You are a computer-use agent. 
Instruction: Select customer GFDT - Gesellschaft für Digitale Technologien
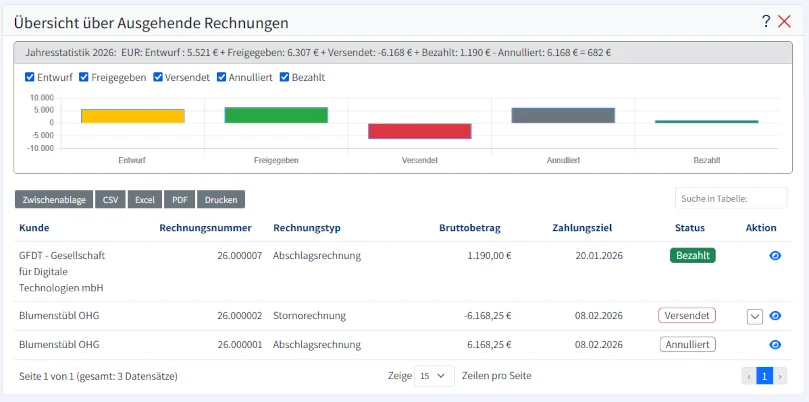62,271
